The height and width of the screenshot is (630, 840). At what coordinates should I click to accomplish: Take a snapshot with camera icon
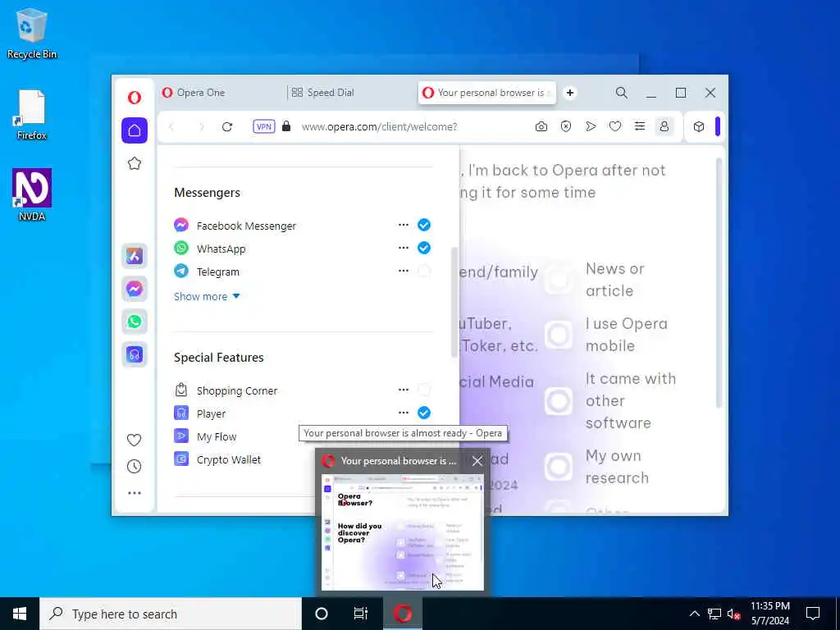pos(541,127)
